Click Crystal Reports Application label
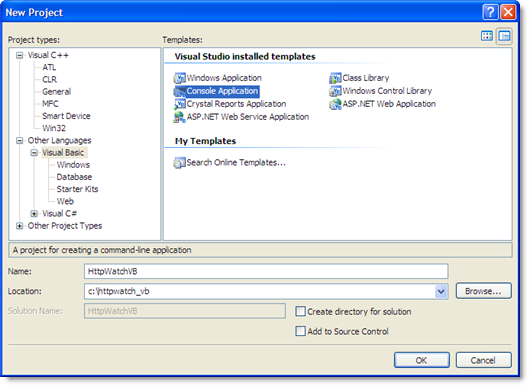Screen dimensions: 529x386 (x=236, y=104)
